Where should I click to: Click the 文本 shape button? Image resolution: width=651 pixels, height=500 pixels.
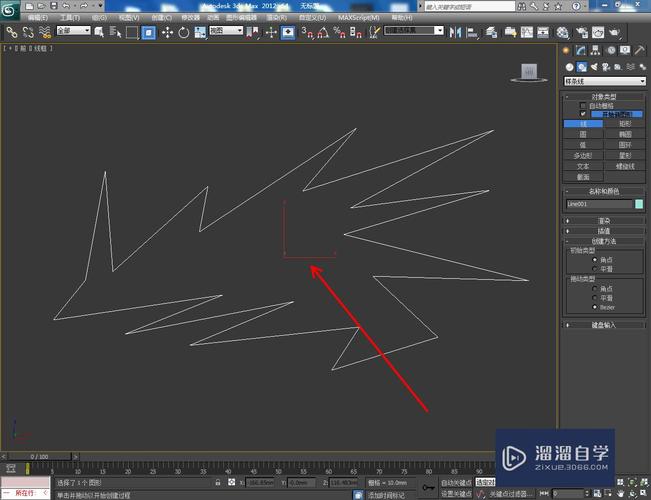[x=583, y=167]
